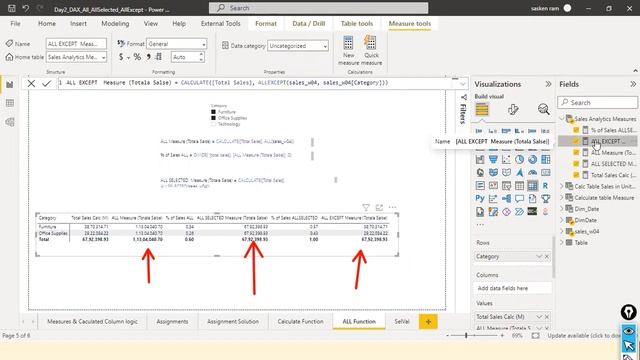The image size is (640, 360).
Task: Uncheck Total Sales Calc checkbox
Action: pyautogui.click(x=576, y=175)
